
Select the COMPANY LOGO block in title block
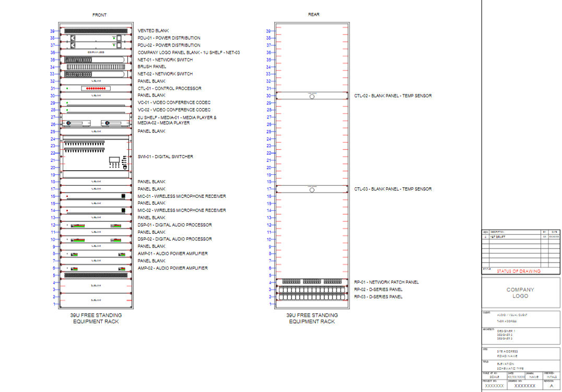click(521, 293)
